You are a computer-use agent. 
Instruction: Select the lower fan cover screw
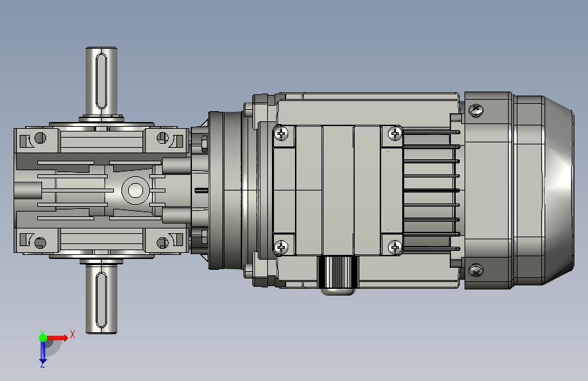tap(476, 270)
